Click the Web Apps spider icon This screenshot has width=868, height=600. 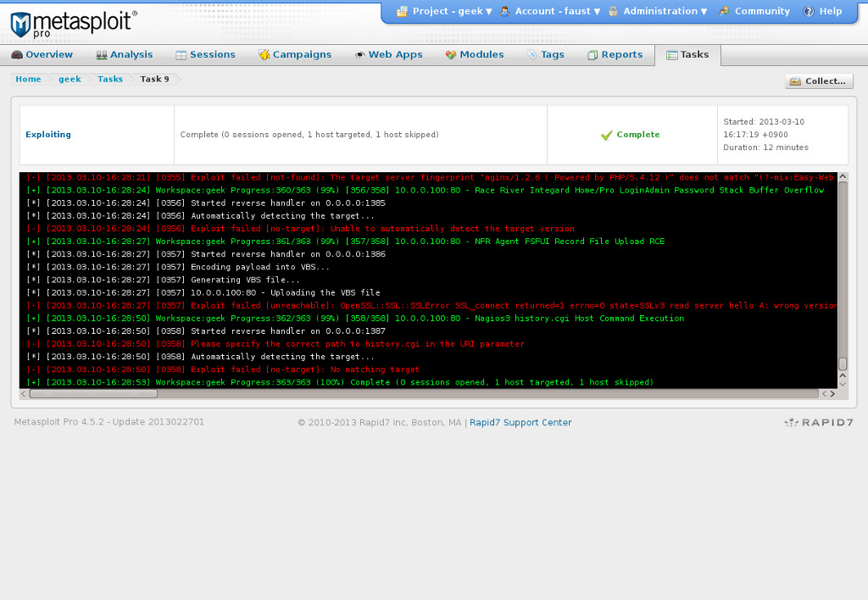(359, 55)
